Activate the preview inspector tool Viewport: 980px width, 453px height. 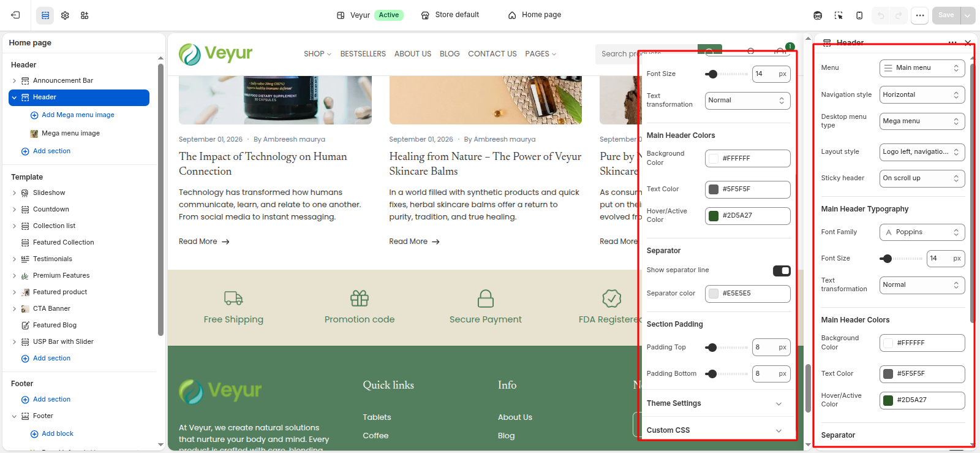pos(839,15)
